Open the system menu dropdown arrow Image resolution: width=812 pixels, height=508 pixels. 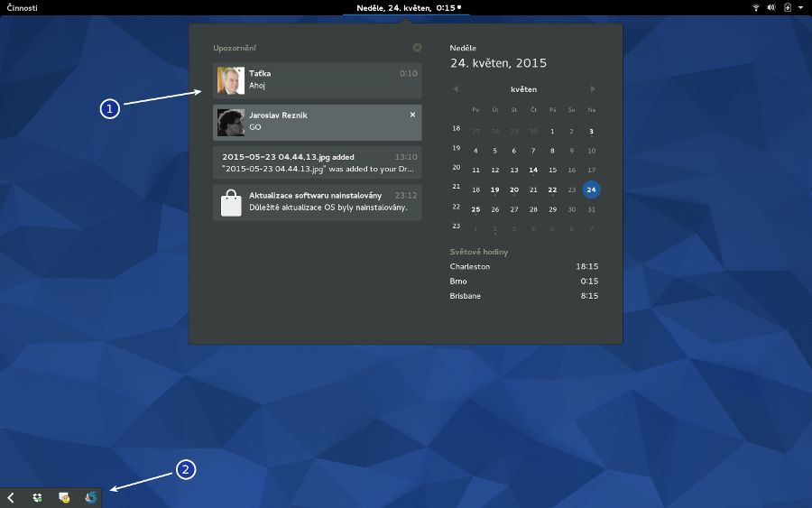pos(800,7)
